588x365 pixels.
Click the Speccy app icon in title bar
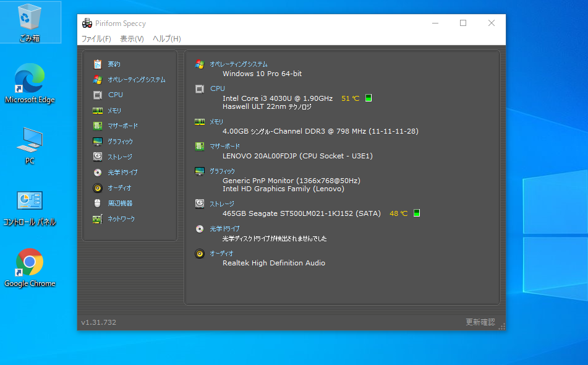click(x=87, y=24)
